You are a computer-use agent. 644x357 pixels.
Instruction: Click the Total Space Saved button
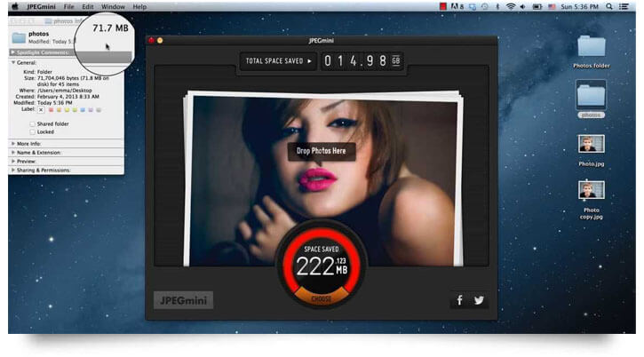(x=278, y=60)
